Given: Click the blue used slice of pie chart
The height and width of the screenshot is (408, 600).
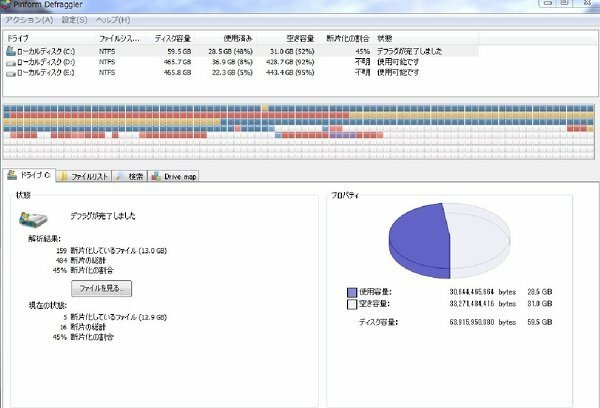Looking at the screenshot, I should pyautogui.click(x=419, y=239).
